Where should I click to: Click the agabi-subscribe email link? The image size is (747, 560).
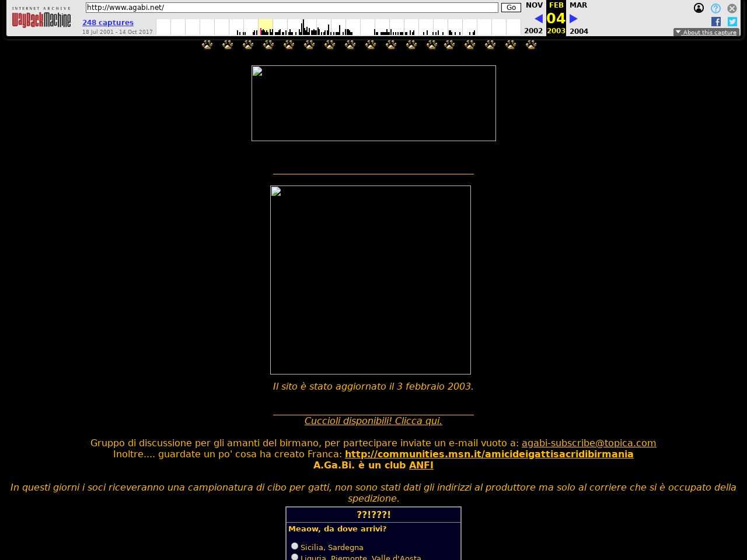588,443
